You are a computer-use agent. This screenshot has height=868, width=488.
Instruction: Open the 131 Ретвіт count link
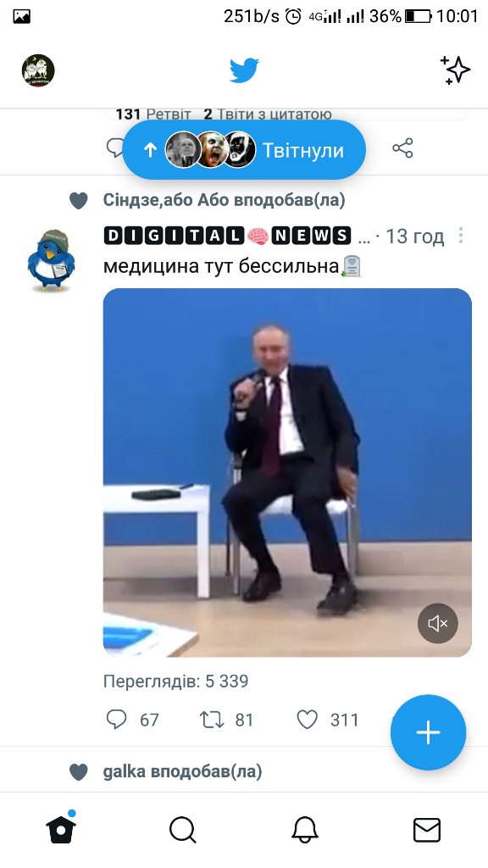click(153, 114)
